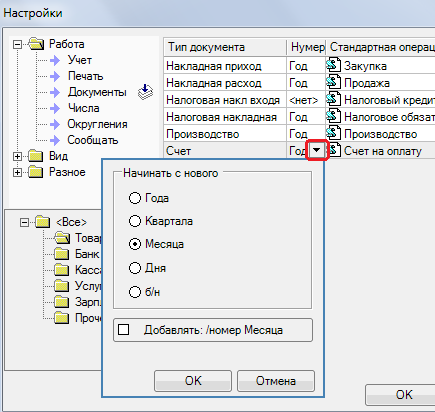435x412 pixels.
Task: Select the Округления settings item
Action: (97, 124)
